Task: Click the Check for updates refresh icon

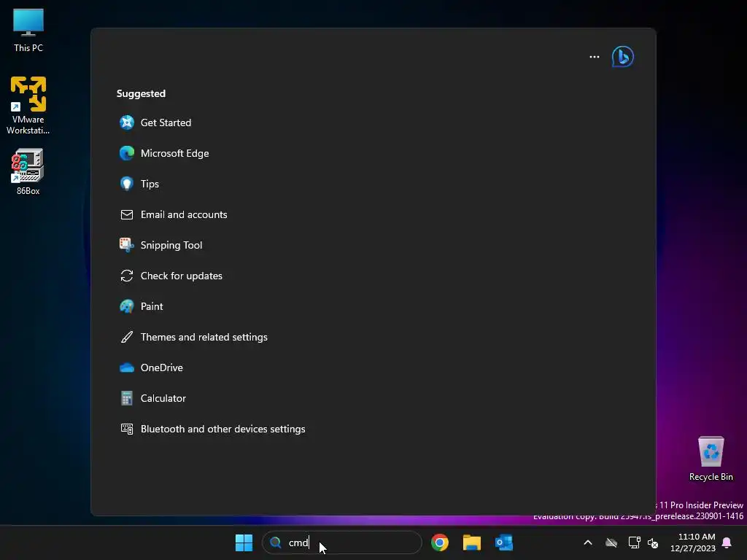Action: [127, 276]
